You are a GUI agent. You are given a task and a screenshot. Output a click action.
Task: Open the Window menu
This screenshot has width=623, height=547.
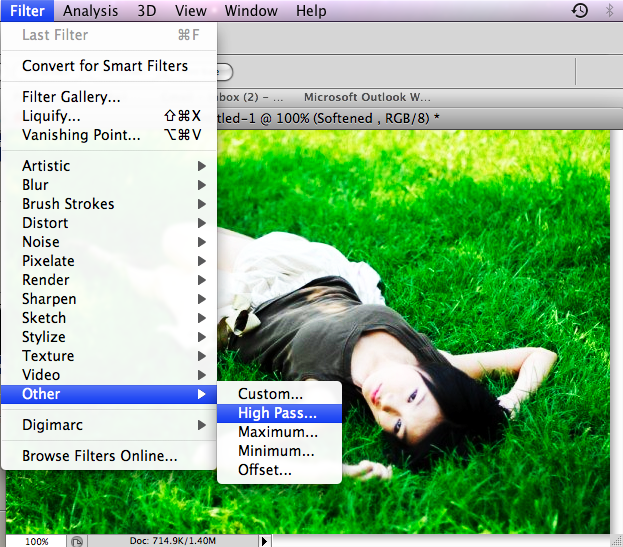pyautogui.click(x=251, y=11)
